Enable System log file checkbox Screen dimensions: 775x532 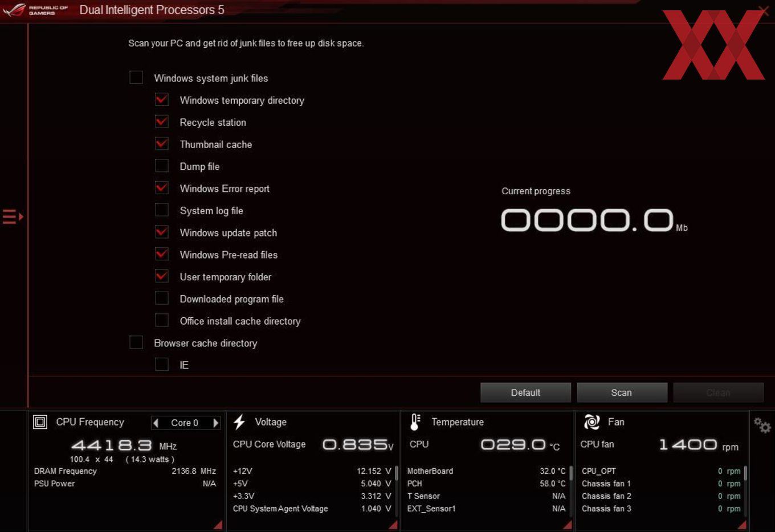click(162, 210)
